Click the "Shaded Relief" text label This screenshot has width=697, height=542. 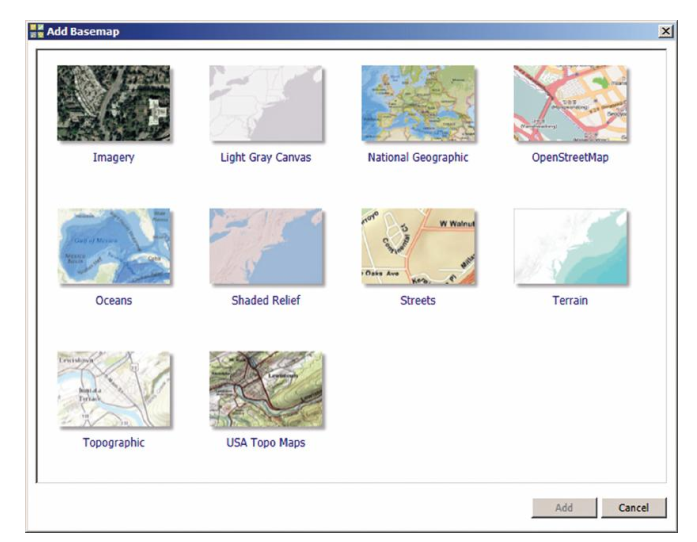[x=265, y=301]
